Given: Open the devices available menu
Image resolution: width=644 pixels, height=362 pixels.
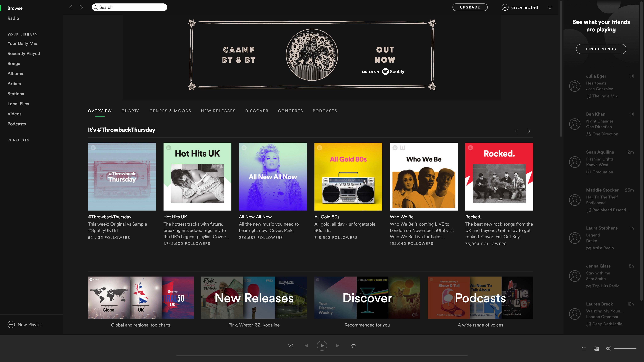Looking at the screenshot, I should (596, 348).
